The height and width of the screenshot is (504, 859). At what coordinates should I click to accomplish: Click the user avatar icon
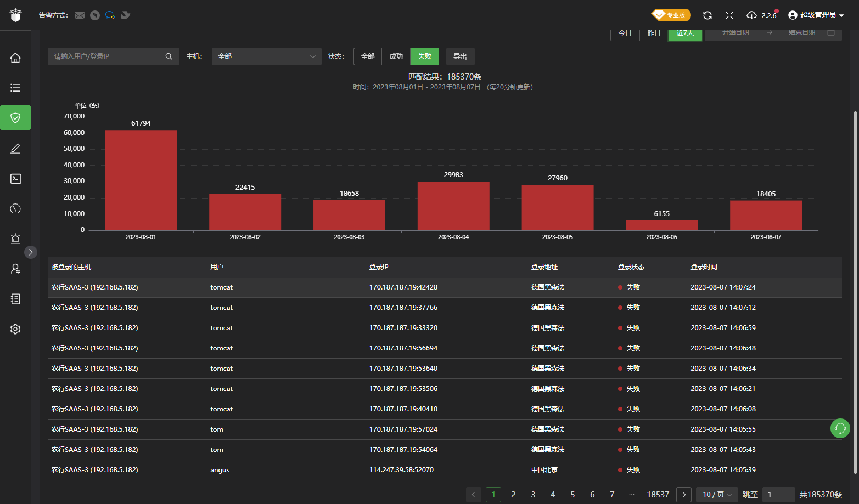click(x=793, y=15)
